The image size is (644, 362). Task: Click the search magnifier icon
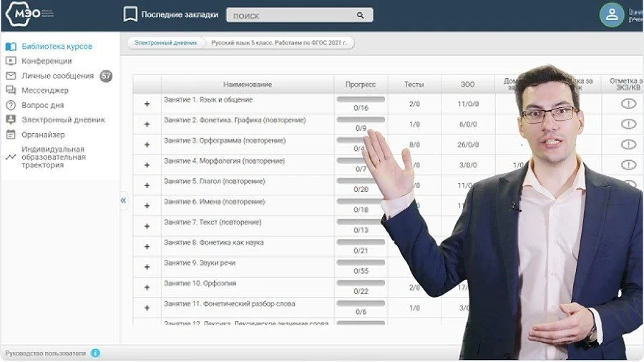(360, 15)
